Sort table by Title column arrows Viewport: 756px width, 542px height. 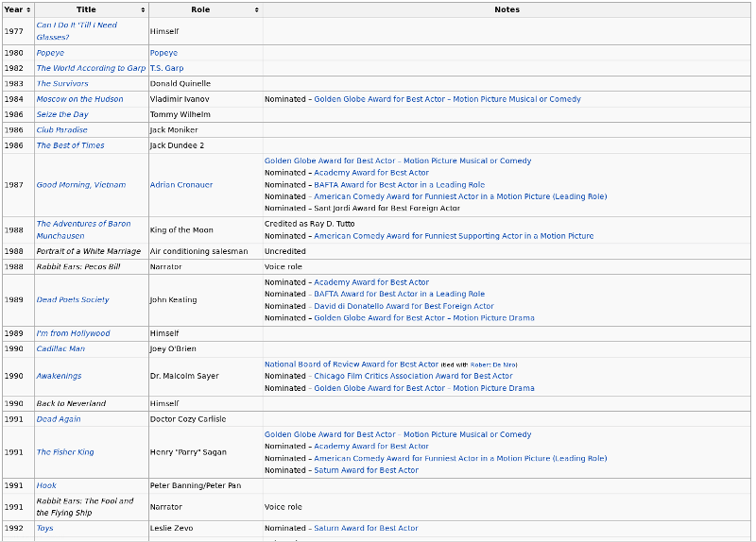click(x=144, y=9)
